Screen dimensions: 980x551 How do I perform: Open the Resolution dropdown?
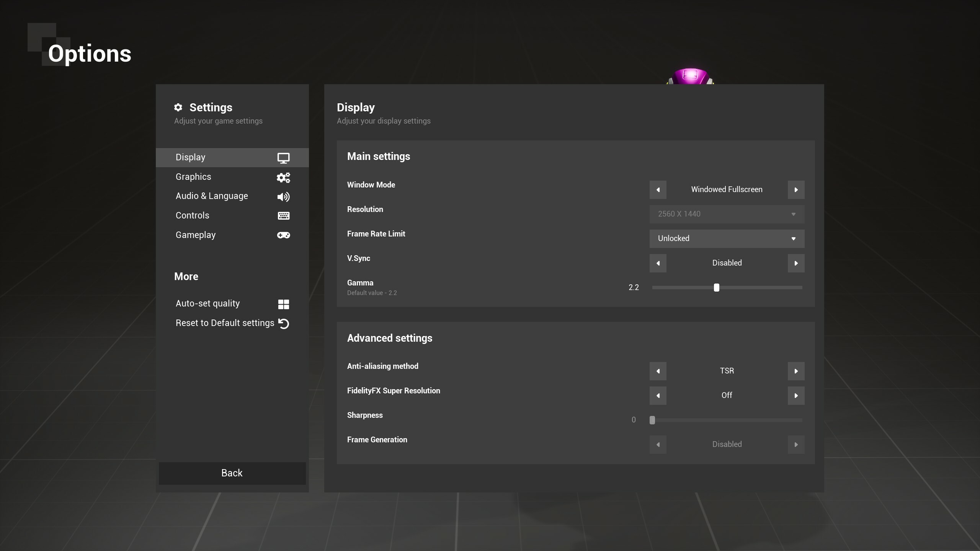tap(727, 214)
